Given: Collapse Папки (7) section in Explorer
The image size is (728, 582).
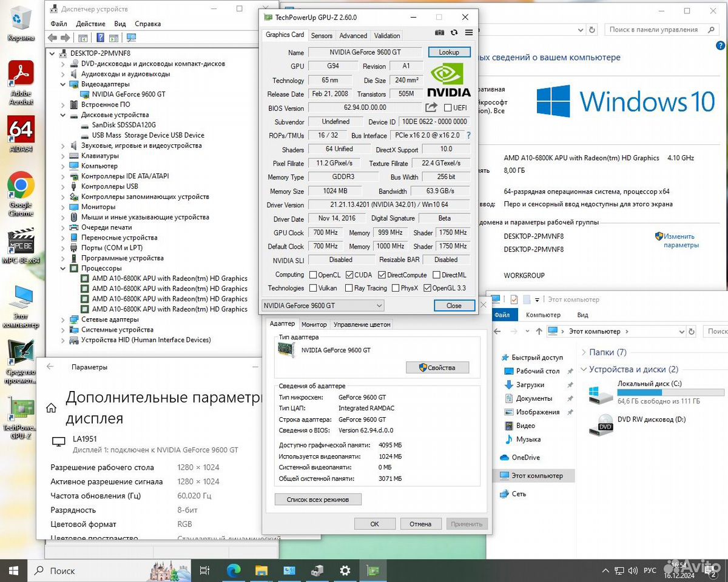Looking at the screenshot, I should 584,352.
